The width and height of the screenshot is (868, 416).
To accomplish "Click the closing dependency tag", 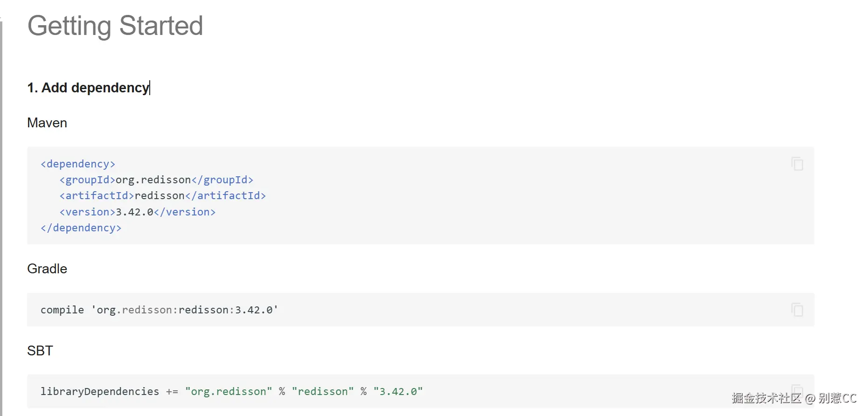I will [81, 228].
